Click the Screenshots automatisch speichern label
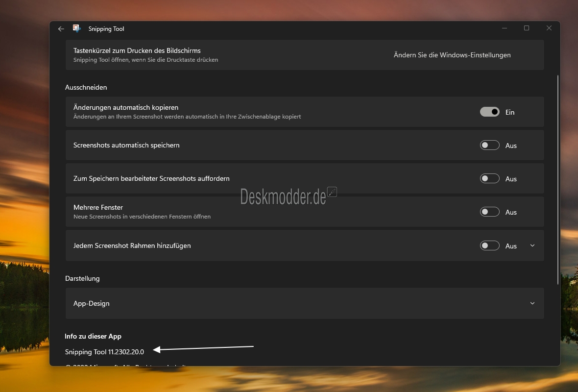 point(126,146)
